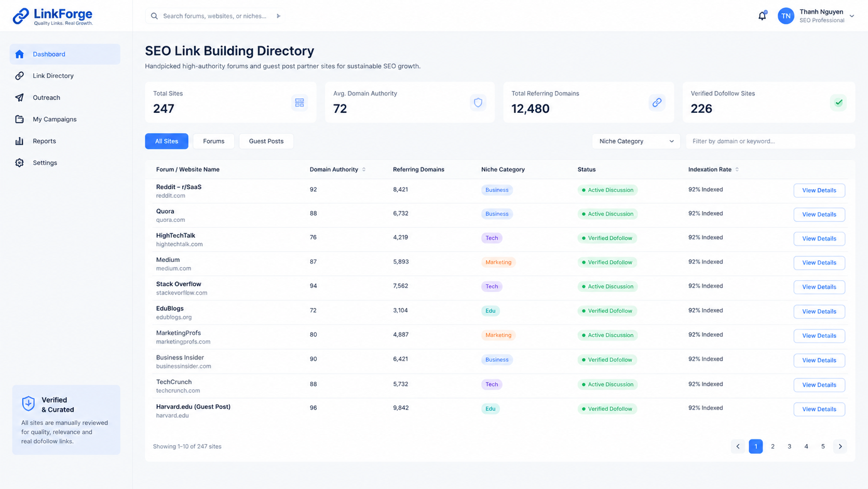
Task: Click the search submit arrow icon
Action: point(278,16)
